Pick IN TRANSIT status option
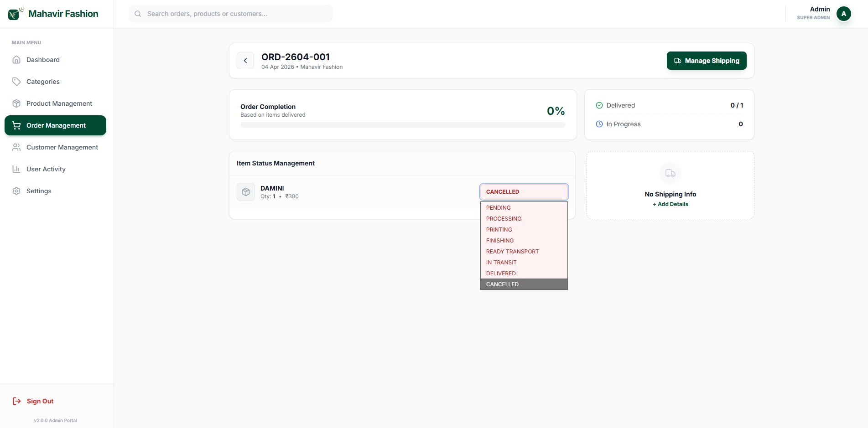 pos(501,263)
